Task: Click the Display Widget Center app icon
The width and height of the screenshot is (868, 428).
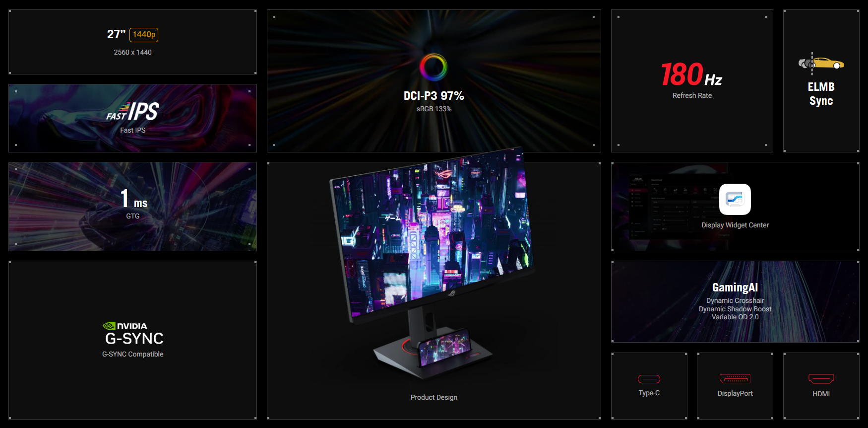Action: point(735,199)
